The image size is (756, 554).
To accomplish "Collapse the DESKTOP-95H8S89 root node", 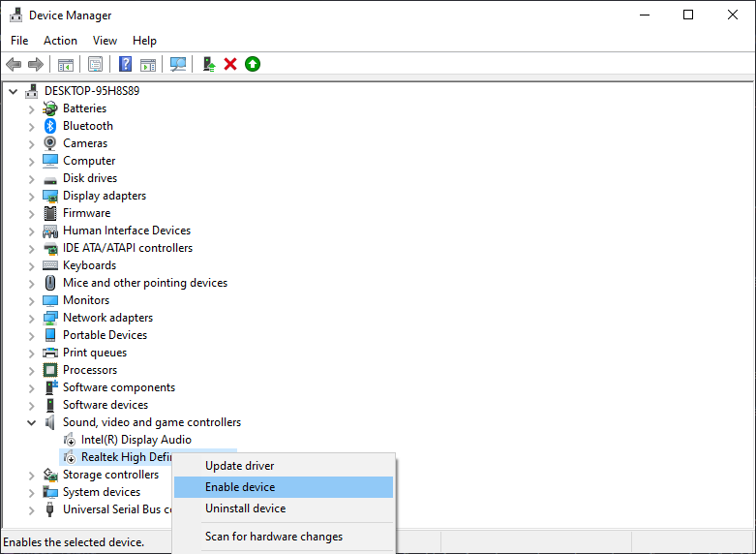I will [x=14, y=91].
